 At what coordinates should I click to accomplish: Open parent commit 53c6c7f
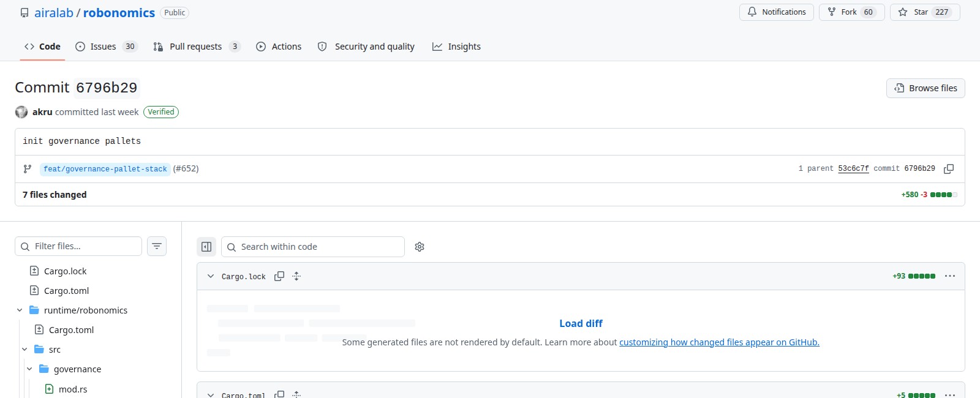pos(853,169)
